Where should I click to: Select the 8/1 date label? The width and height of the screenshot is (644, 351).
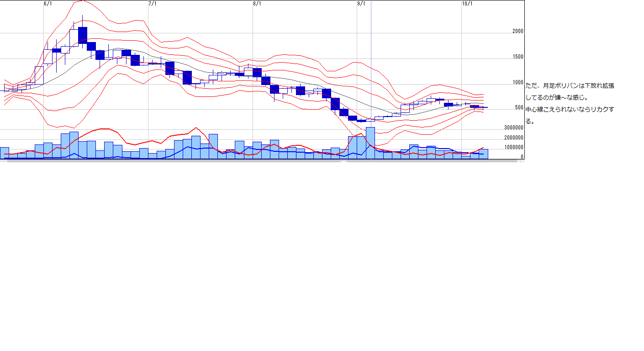coord(257,4)
